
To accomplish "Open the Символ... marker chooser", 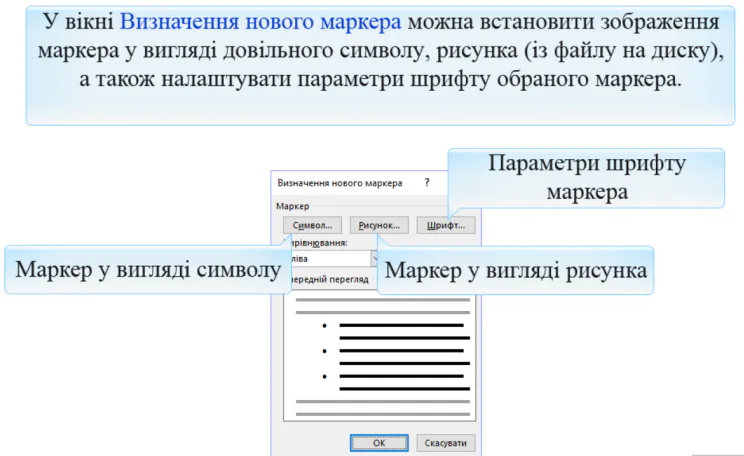I will 312,226.
